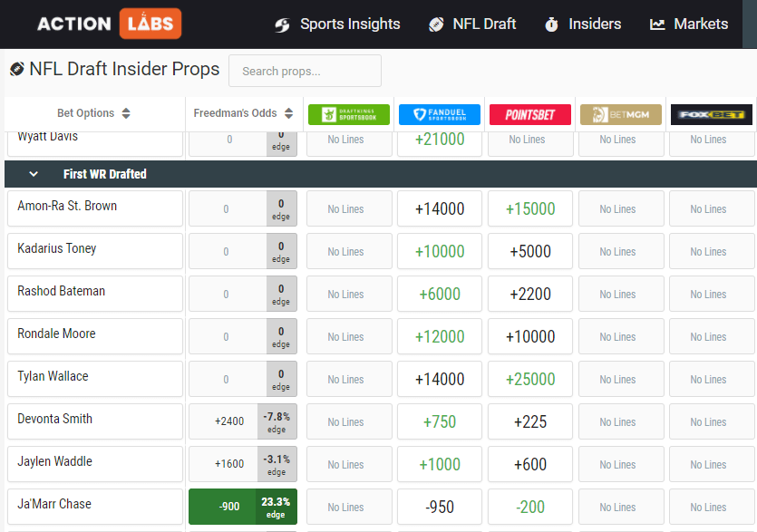Click the Markets chart icon
The height and width of the screenshot is (532, 757).
click(x=657, y=24)
